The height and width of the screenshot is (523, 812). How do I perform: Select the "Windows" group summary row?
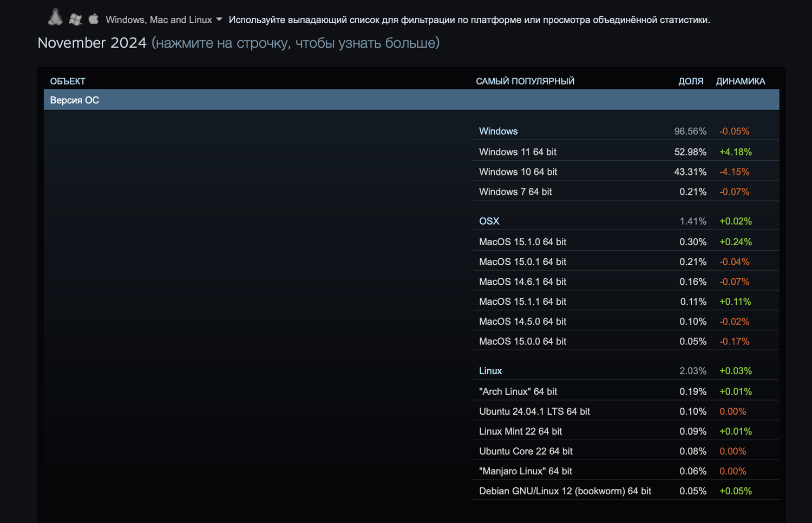point(626,132)
